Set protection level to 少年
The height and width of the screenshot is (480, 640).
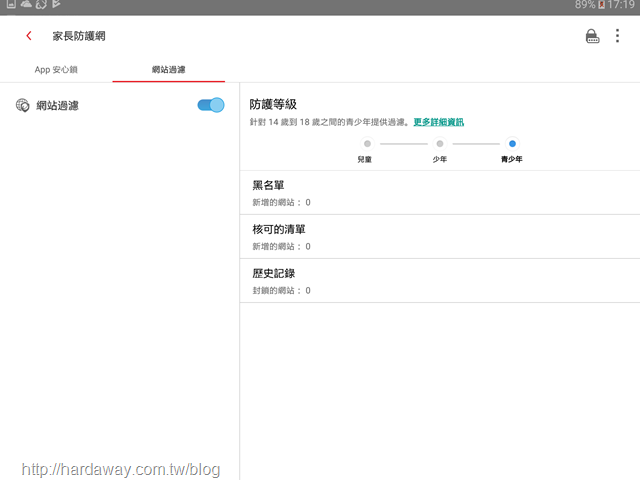[440, 144]
